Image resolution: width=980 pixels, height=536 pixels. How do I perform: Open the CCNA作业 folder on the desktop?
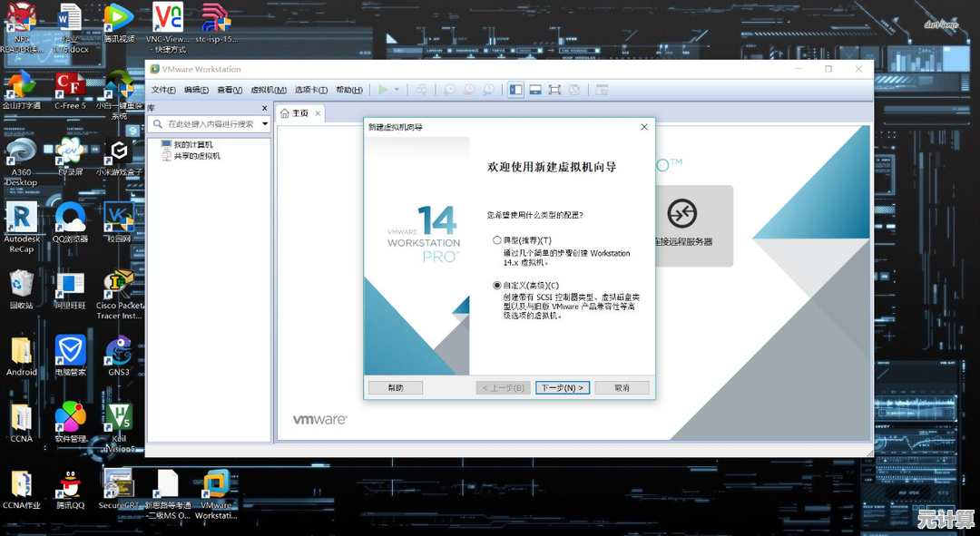pos(21,490)
